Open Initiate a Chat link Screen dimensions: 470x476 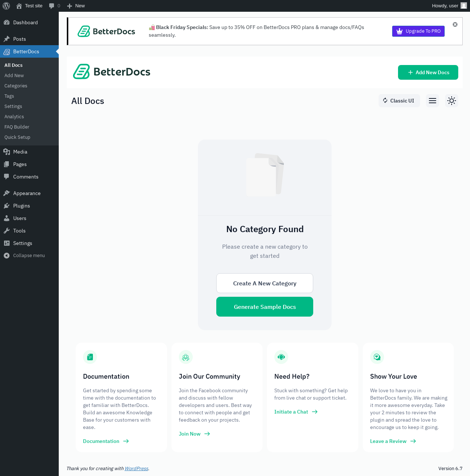point(296,412)
